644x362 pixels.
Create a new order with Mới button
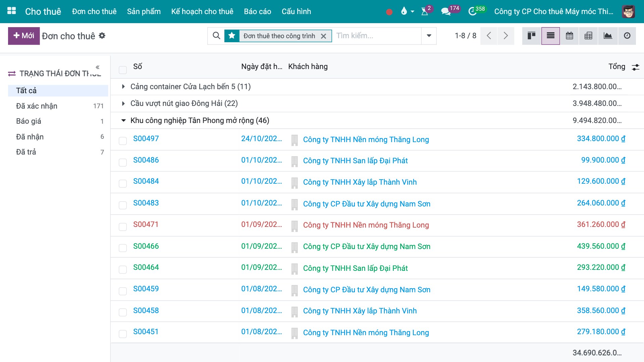(24, 36)
